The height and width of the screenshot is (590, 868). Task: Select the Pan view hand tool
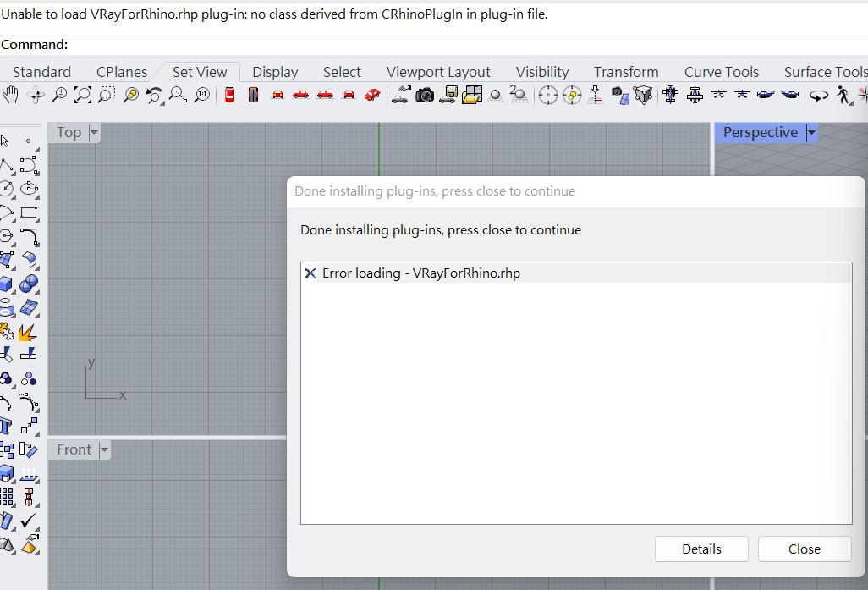(10, 95)
